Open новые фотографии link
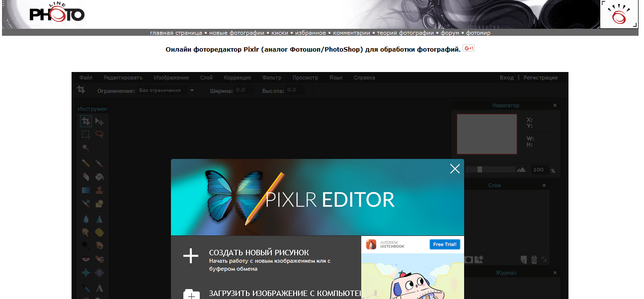644x299 pixels. (x=237, y=33)
